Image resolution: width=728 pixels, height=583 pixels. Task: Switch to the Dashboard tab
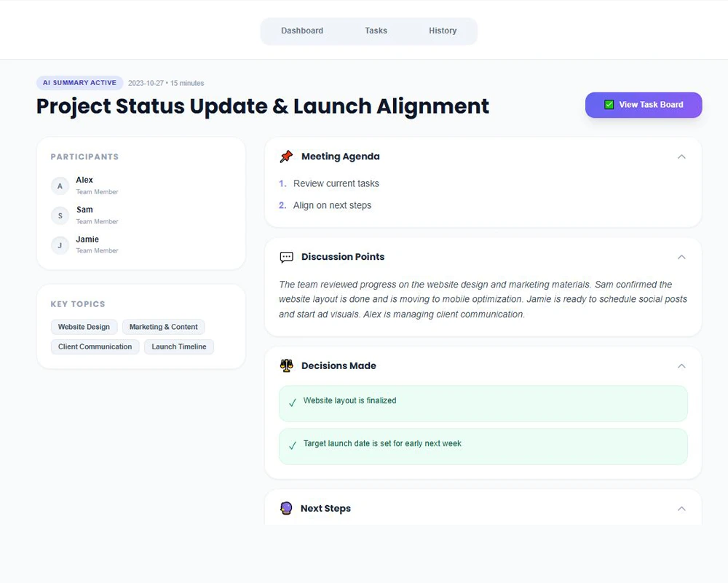click(302, 31)
